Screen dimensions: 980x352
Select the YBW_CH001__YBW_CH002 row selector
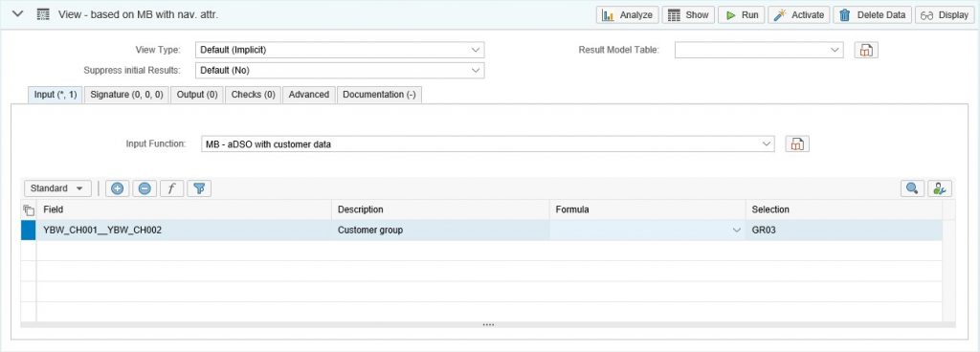pos(28,230)
